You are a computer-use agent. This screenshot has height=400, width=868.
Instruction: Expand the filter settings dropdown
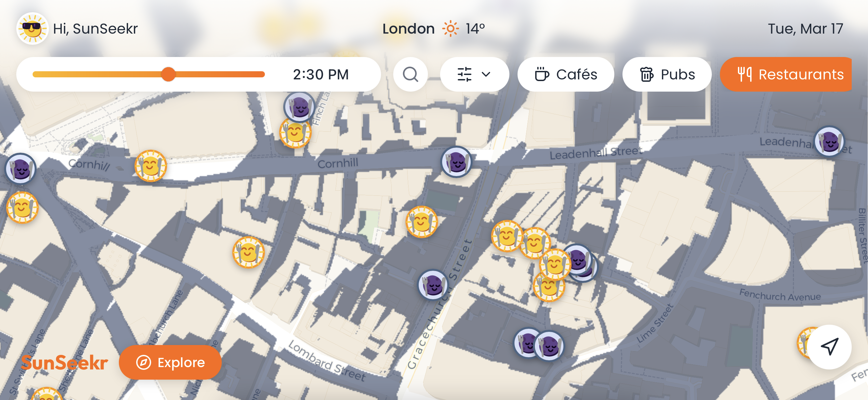tap(474, 74)
